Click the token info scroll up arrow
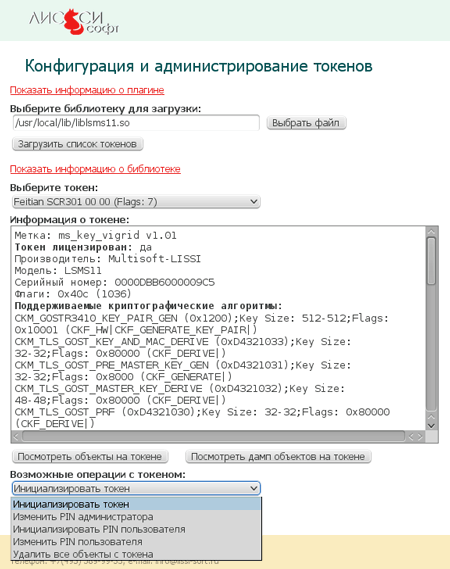450x569 pixels. [431, 232]
